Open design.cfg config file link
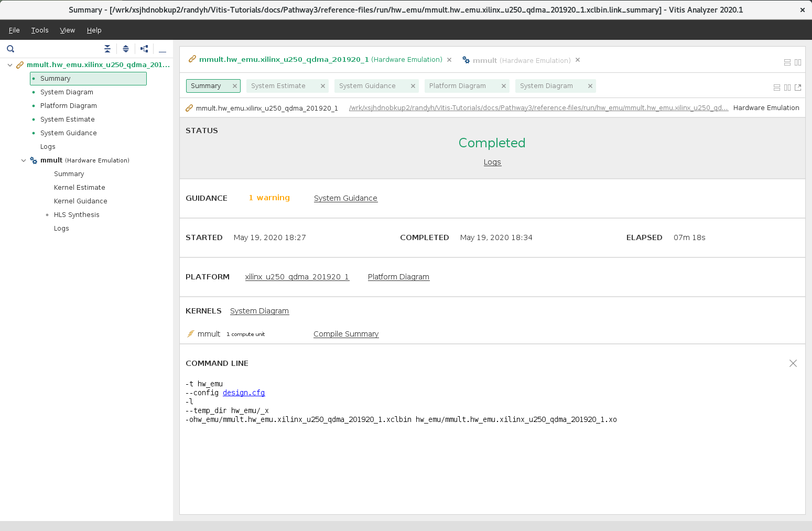 coord(244,393)
